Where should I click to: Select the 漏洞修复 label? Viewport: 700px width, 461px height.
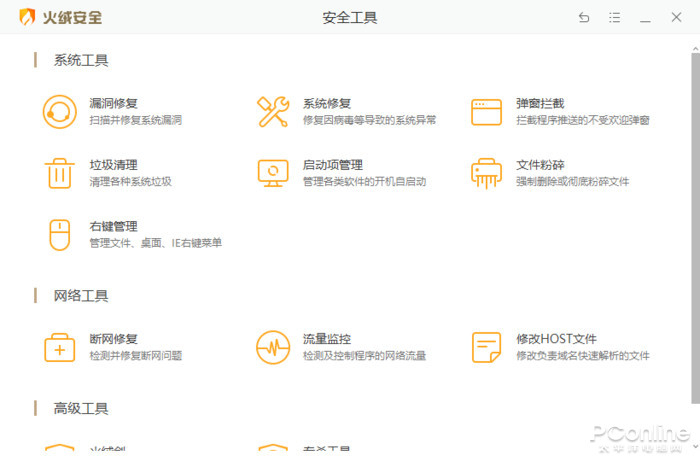pos(113,104)
